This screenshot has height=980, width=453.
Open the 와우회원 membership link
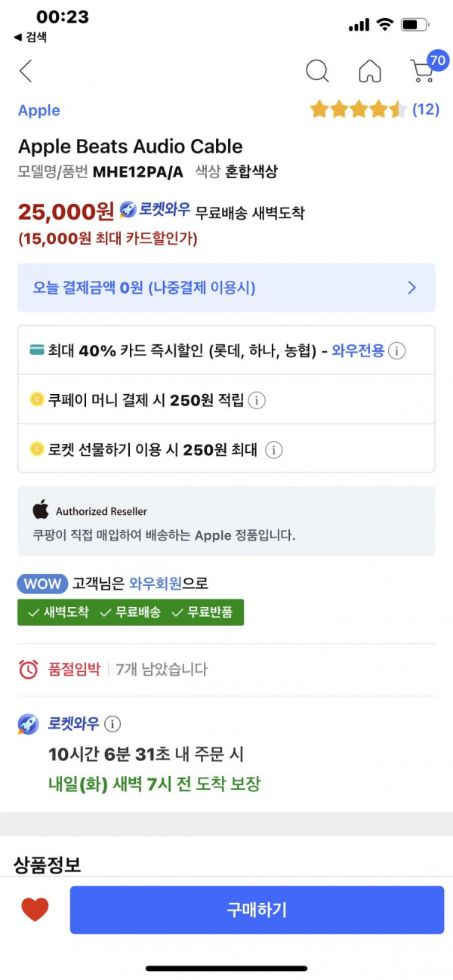156,583
